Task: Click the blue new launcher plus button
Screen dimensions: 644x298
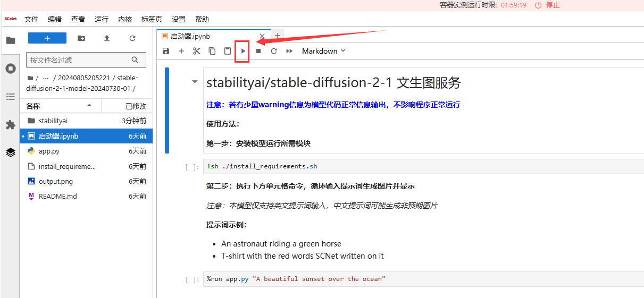Action: pyautogui.click(x=47, y=38)
